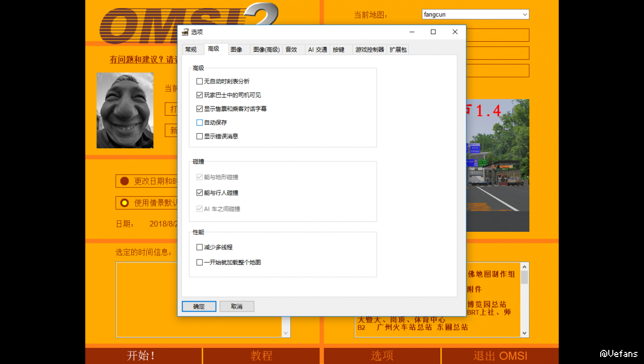
Task: Enable 无自动时刻表分析 checkbox
Action: (200, 81)
